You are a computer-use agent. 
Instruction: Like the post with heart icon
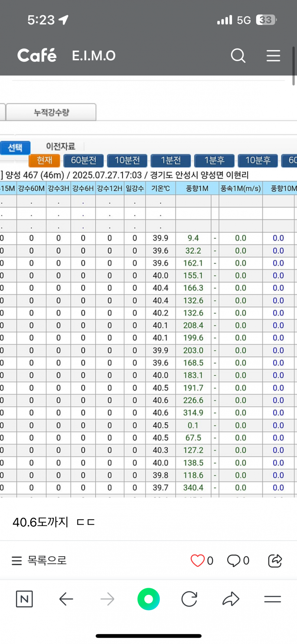[198, 560]
